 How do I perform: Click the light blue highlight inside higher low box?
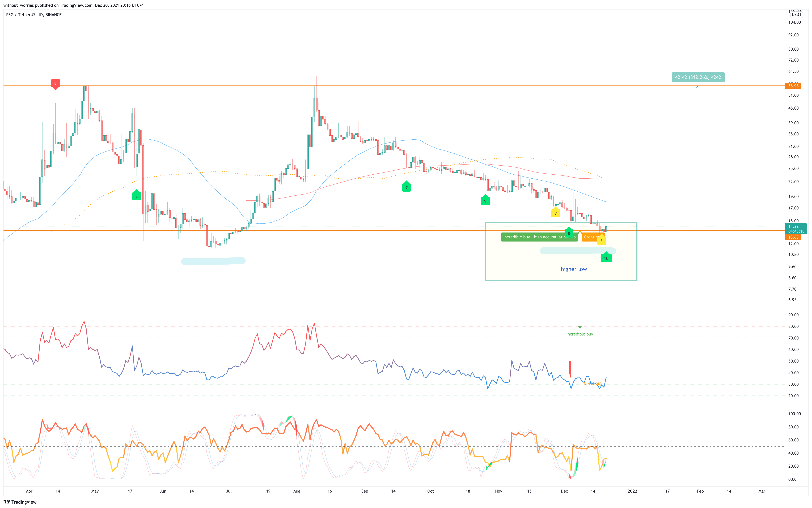coord(578,251)
